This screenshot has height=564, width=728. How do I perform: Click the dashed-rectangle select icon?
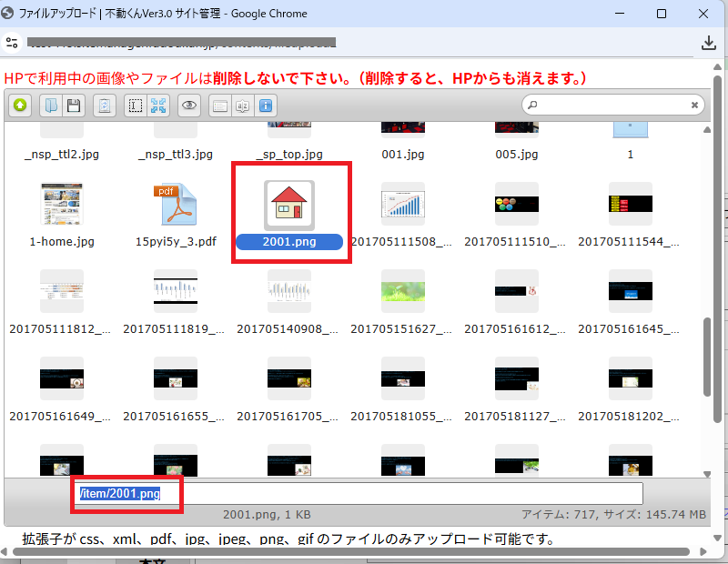click(x=136, y=106)
